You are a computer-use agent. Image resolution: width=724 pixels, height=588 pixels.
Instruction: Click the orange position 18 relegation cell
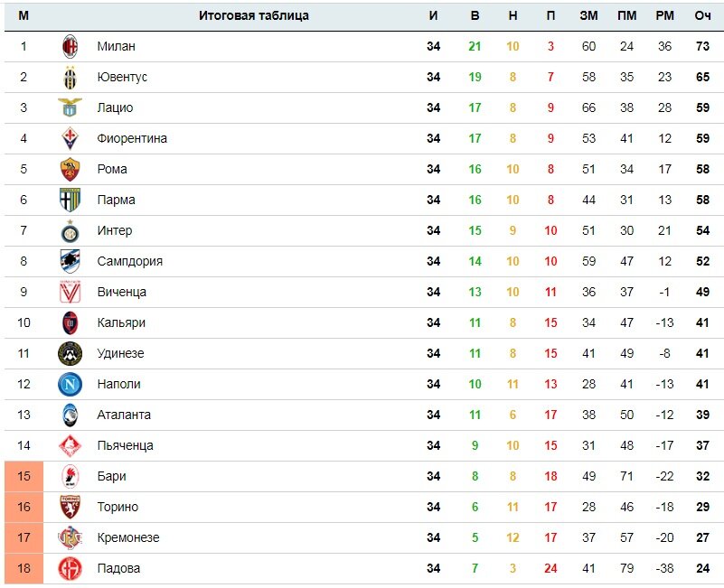point(24,568)
